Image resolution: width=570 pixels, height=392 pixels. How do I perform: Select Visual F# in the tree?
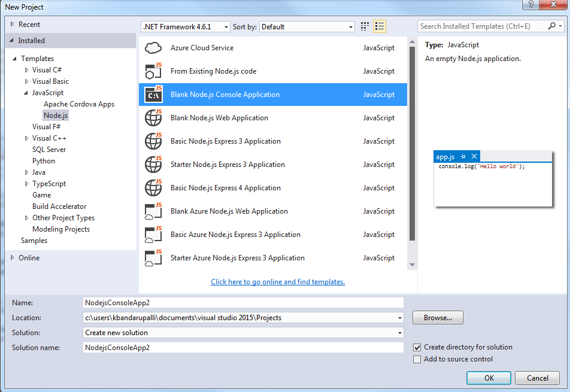(x=46, y=126)
